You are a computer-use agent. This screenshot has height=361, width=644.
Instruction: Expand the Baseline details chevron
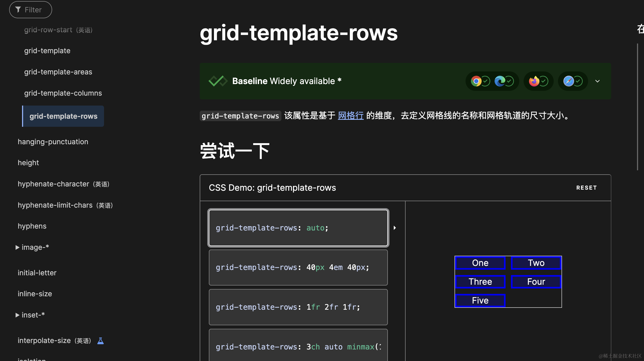(x=597, y=81)
